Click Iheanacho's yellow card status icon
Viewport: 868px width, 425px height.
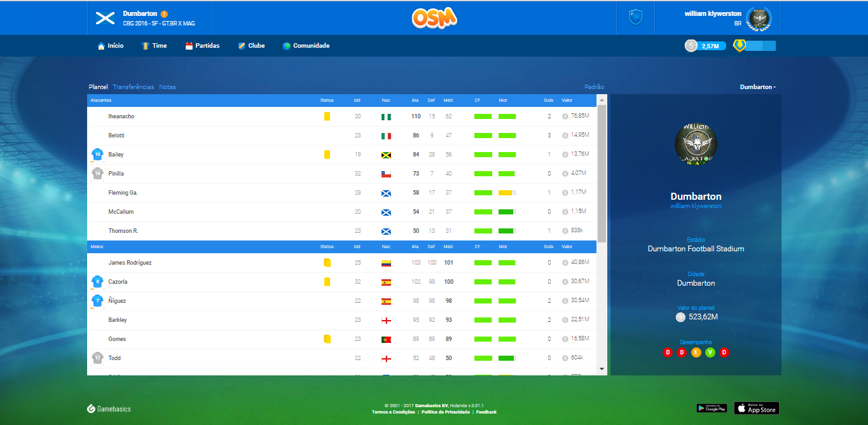pyautogui.click(x=327, y=116)
